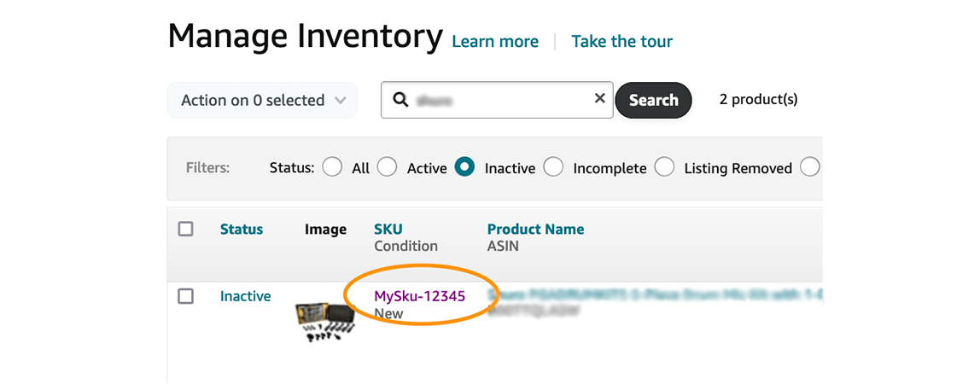Image resolution: width=980 pixels, height=384 pixels.
Task: Click the drum mic kit product thumbnail
Action: tap(320, 322)
